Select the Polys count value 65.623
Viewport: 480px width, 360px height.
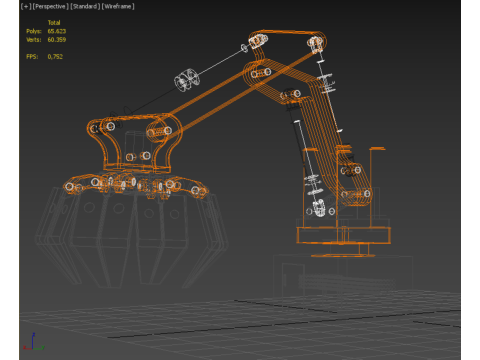(57, 31)
